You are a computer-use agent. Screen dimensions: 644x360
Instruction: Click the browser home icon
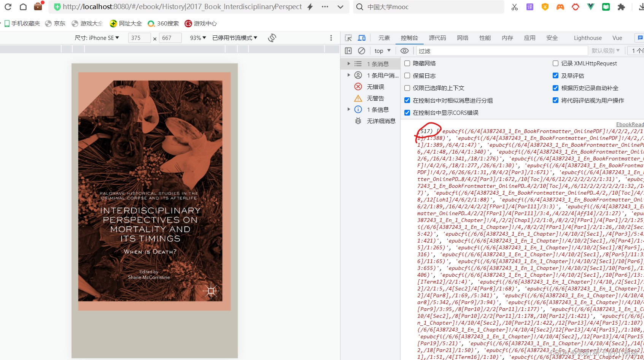pyautogui.click(x=23, y=7)
